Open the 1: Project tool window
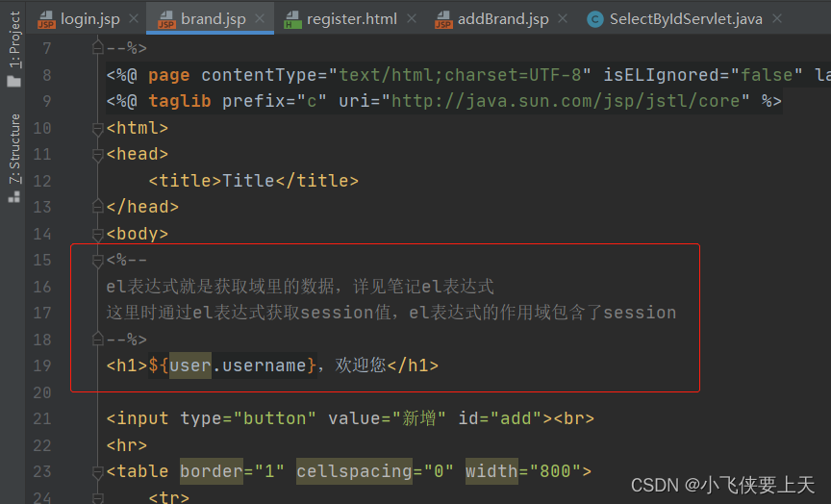Image resolution: width=831 pixels, height=504 pixels. tap(14, 39)
